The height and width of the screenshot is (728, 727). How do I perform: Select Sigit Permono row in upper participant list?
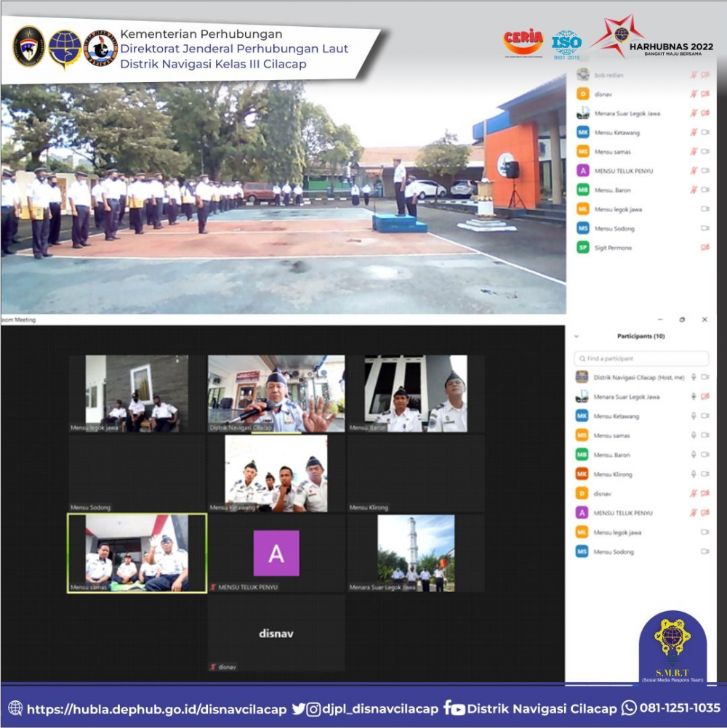(x=643, y=248)
